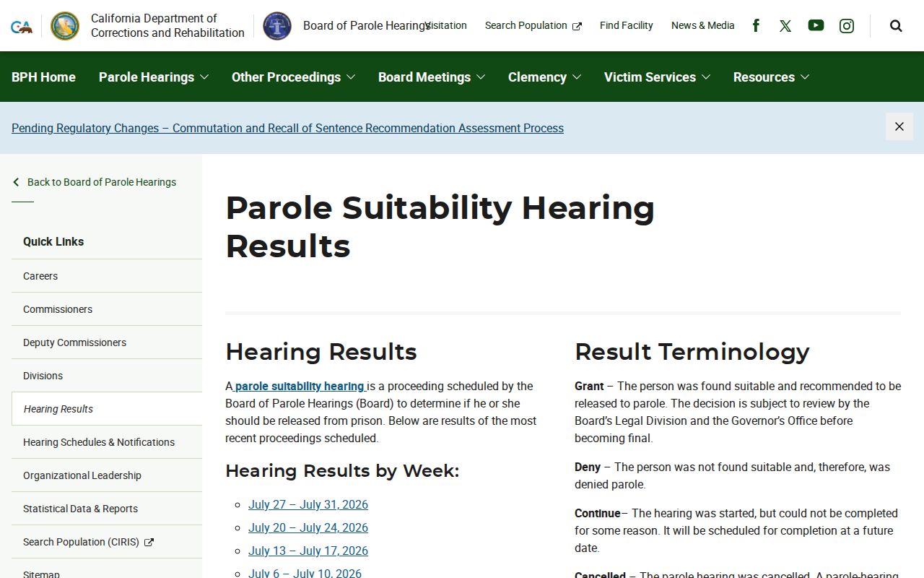Open July 13 – July 17, 2026 results
Image resolution: width=924 pixels, height=578 pixels.
pos(308,551)
